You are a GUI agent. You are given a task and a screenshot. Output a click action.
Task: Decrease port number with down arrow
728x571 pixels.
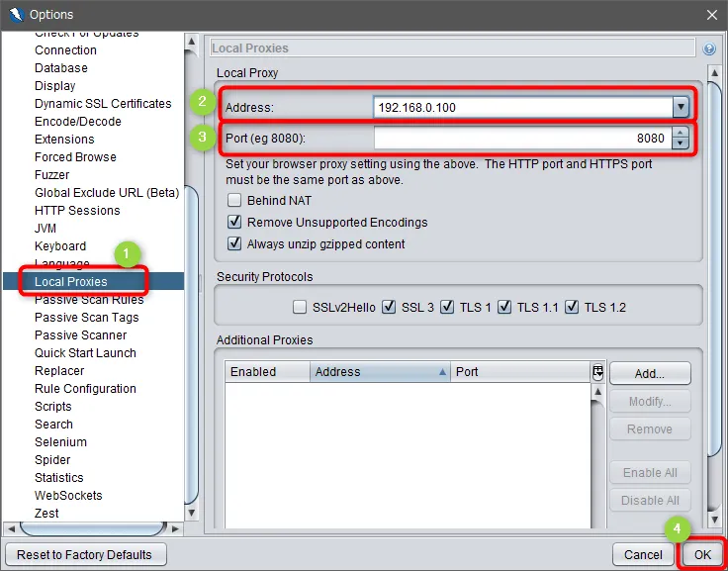pyautogui.click(x=680, y=143)
